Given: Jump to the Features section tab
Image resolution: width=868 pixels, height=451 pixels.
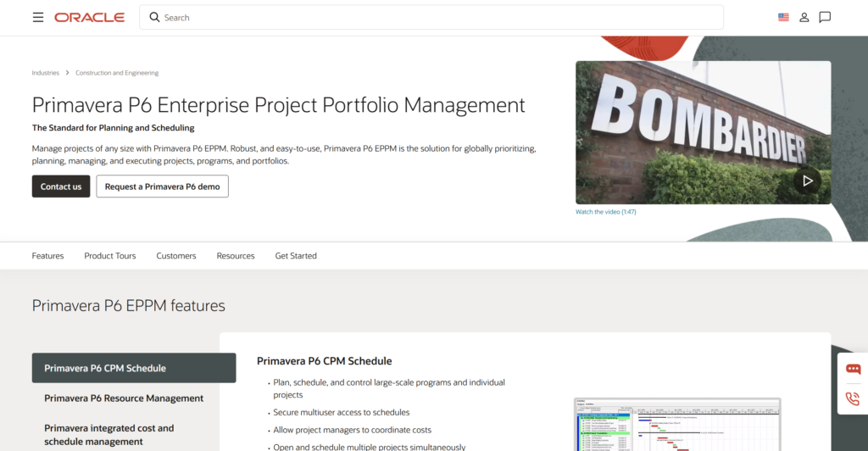Looking at the screenshot, I should (47, 256).
